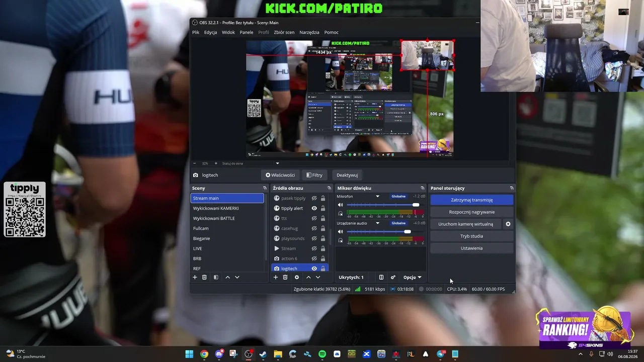Click the Zatrzymaj transmisję button
This screenshot has height=362, width=644.
tap(471, 200)
